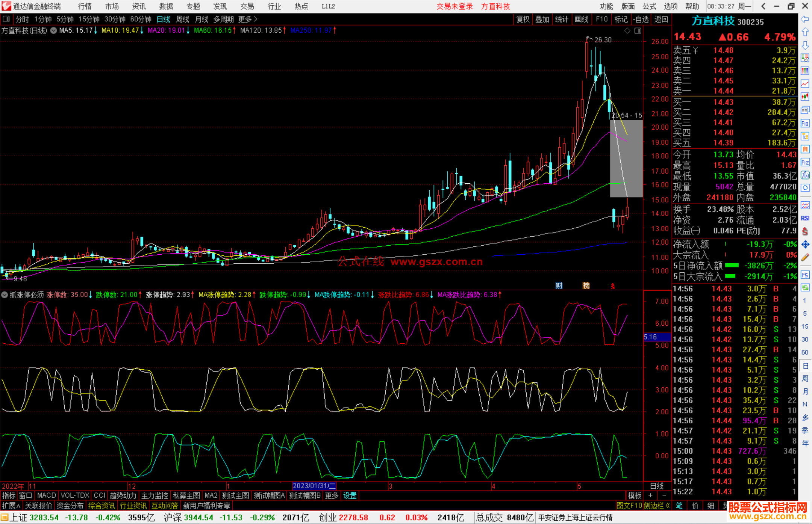Screen dimensions: 812x524
Task: Open the 更多 indicator list
Action: 332,495
